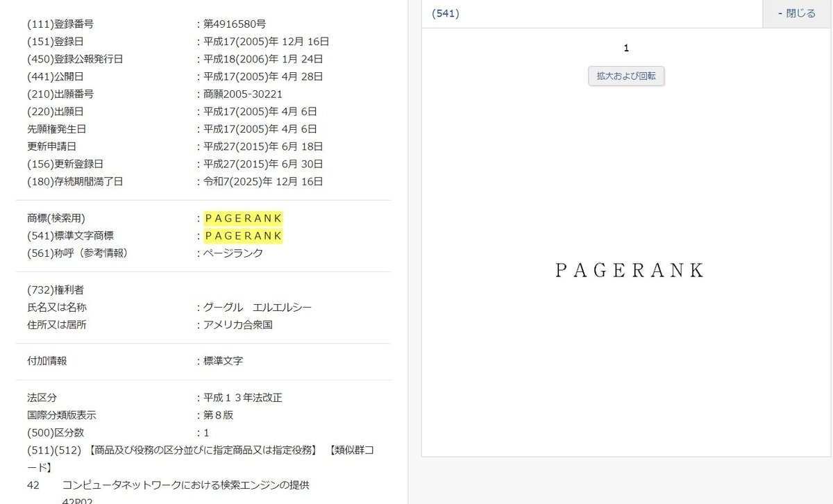Select owner name グーグル エルエルシー
This screenshot has width=833, height=504.
click(x=258, y=307)
